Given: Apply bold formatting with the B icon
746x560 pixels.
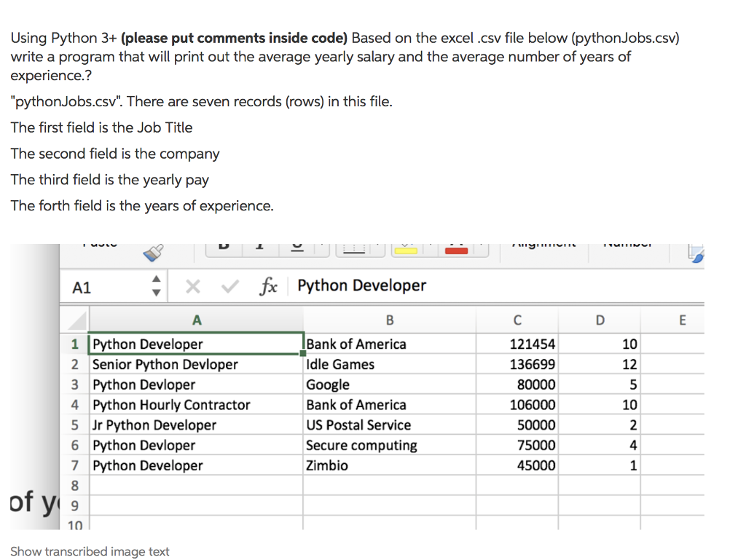Looking at the screenshot, I should 222,245.
